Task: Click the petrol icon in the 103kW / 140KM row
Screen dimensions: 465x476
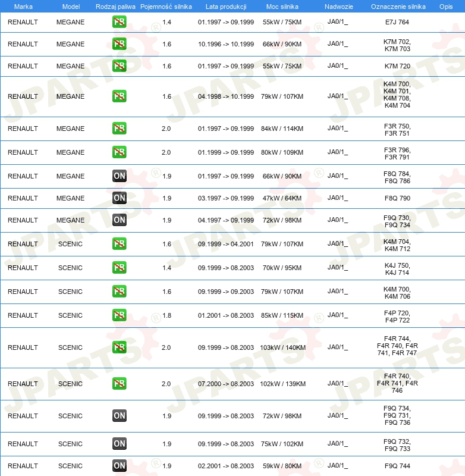Action: 119,347
